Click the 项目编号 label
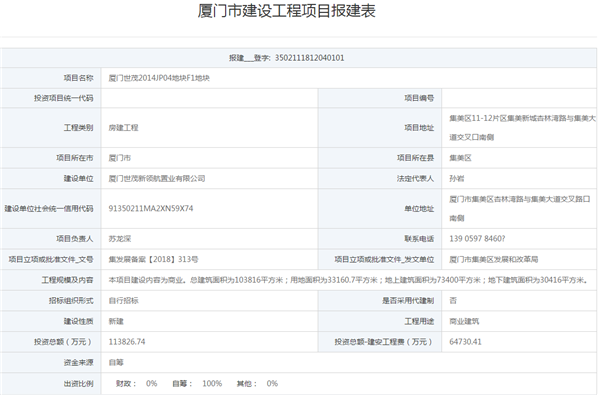Viewport: 600px width, 395px height. (419, 98)
